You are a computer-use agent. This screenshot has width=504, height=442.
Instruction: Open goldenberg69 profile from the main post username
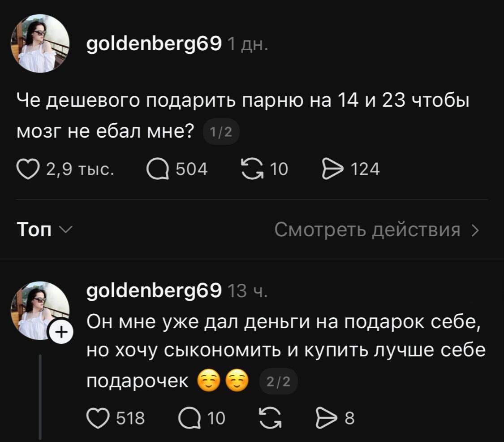(154, 43)
